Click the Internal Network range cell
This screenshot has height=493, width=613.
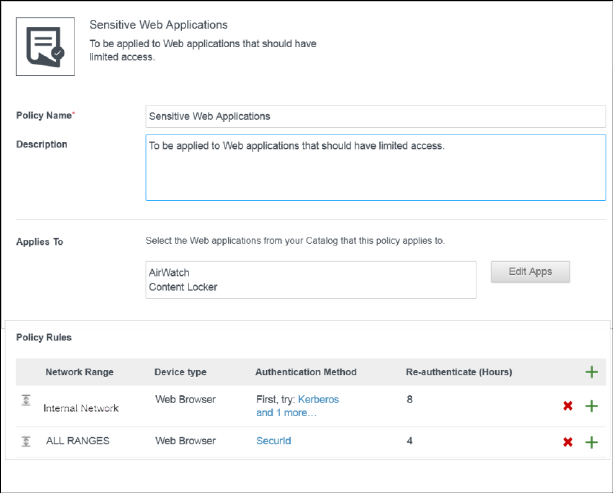click(81, 408)
